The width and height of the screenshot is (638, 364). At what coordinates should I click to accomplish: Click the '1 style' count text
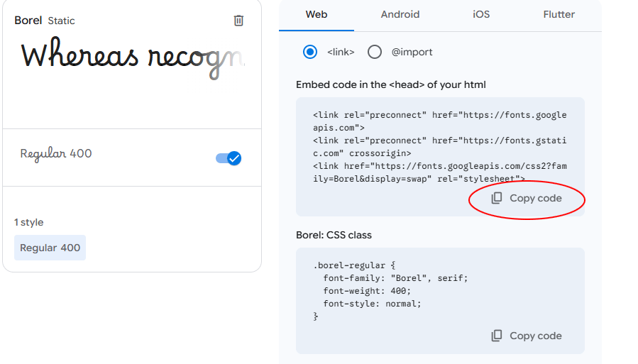pos(29,222)
